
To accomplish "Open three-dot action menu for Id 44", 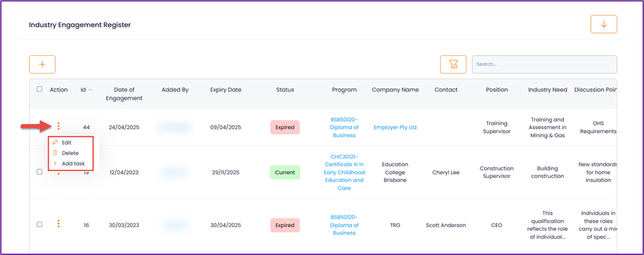I will 59,126.
